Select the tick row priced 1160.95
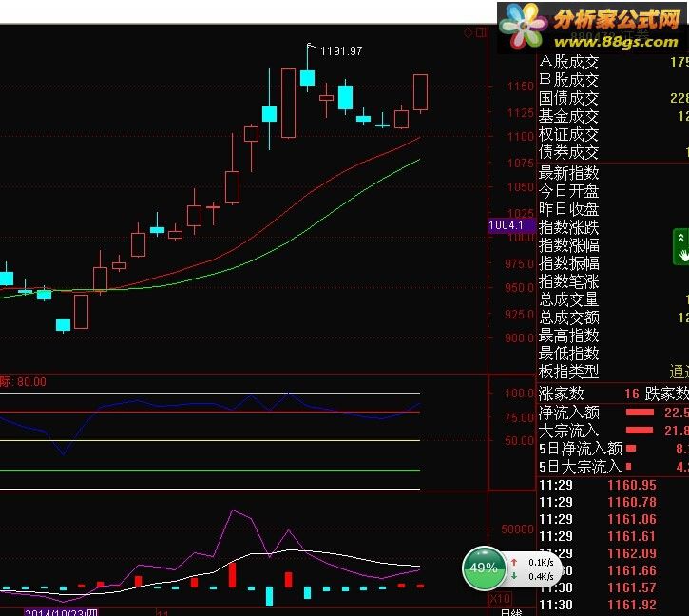This screenshot has width=689, height=616. pyautogui.click(x=613, y=485)
